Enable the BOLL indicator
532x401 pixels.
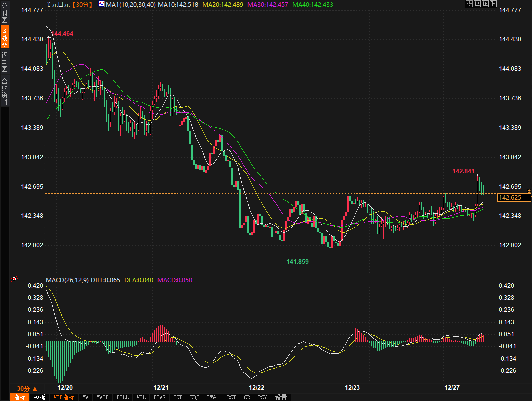pyautogui.click(x=122, y=397)
